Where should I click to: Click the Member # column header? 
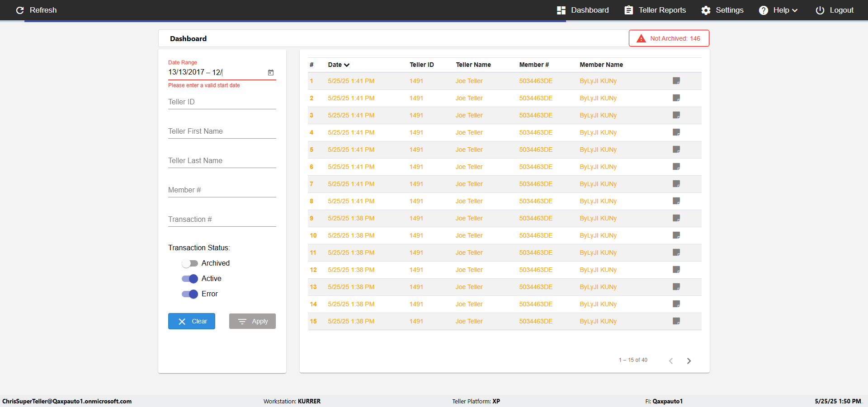[534, 65]
